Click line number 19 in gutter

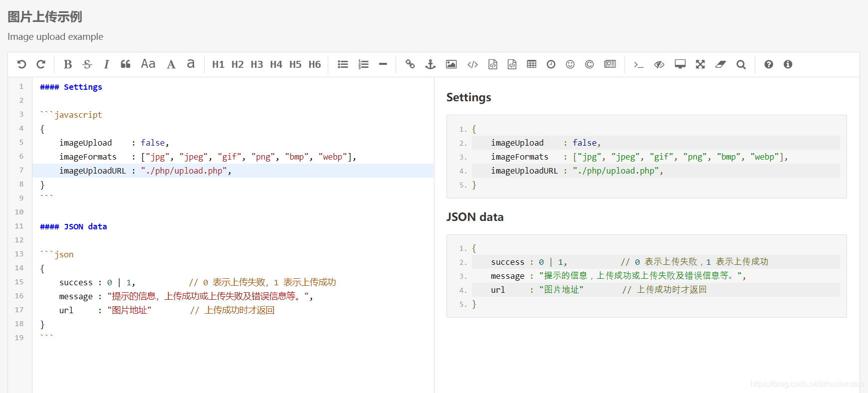(19, 338)
